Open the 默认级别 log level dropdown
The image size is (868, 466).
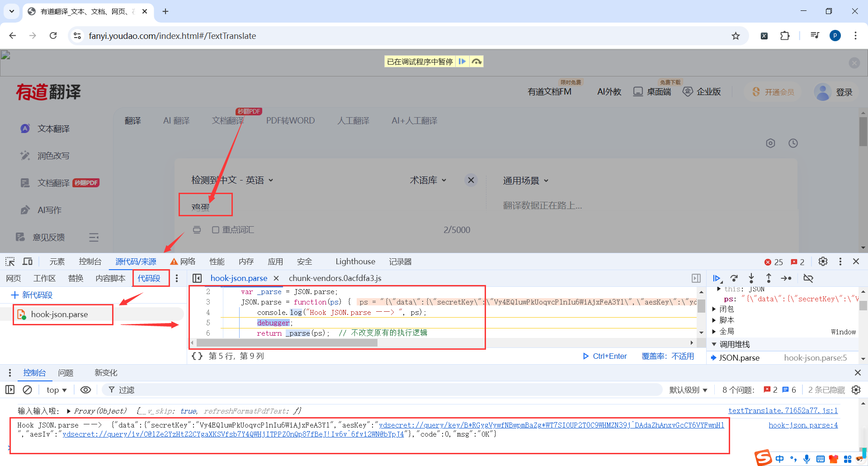click(x=688, y=390)
